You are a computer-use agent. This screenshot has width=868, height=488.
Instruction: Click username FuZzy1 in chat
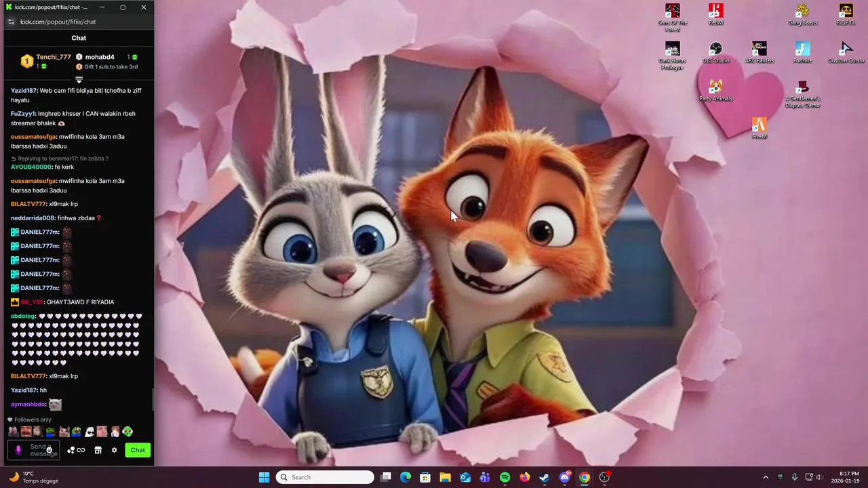pyautogui.click(x=22, y=114)
